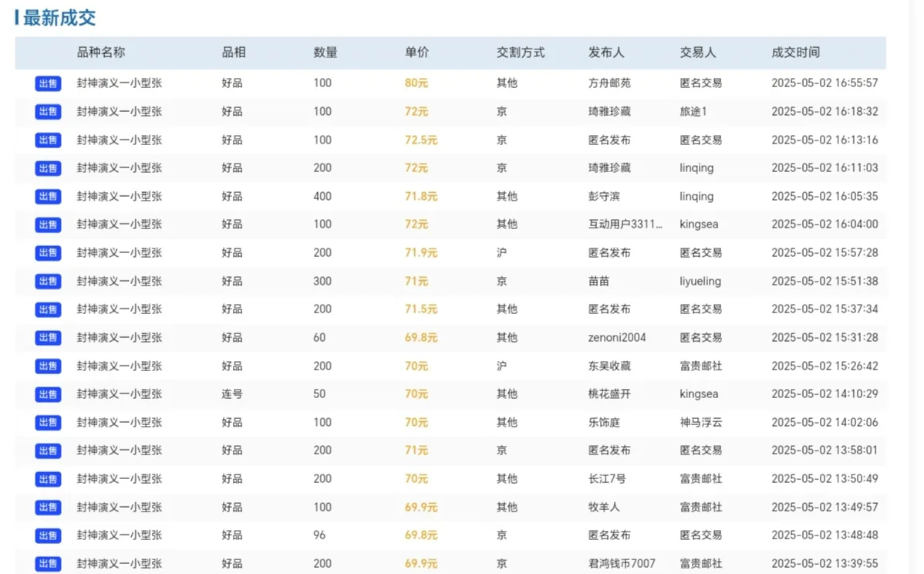Click the 出售 tag beside the 400-quantity row
This screenshot has width=924, height=574.
pyautogui.click(x=48, y=197)
